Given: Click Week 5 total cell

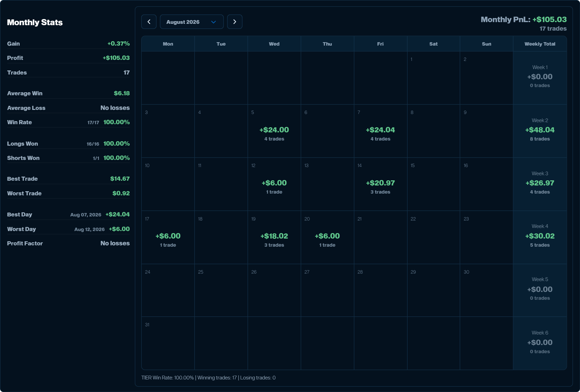Looking at the screenshot, I should coord(540,290).
